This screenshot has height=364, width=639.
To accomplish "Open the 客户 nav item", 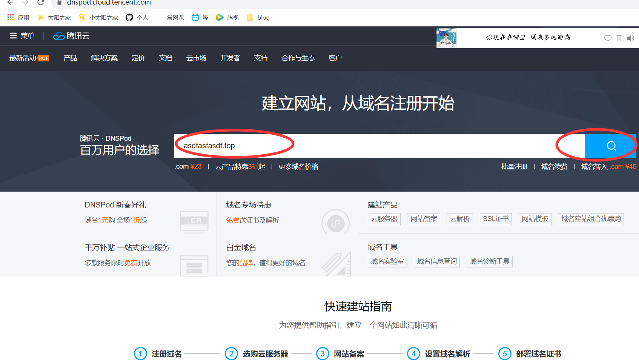I will click(x=335, y=58).
